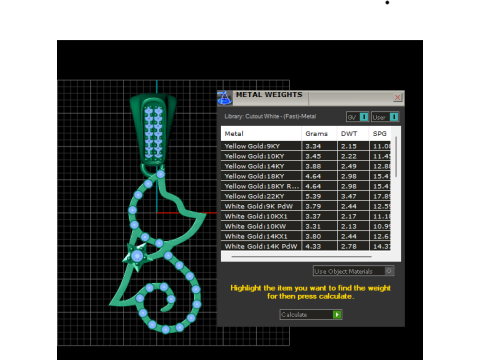
Task: Click the 2.78 DWT cell
Action: point(353,246)
